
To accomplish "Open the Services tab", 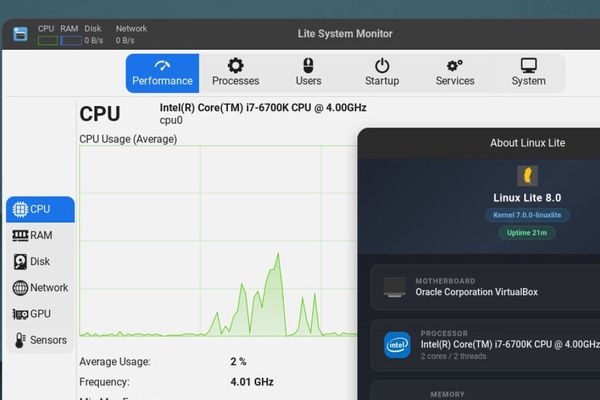I will tap(455, 73).
